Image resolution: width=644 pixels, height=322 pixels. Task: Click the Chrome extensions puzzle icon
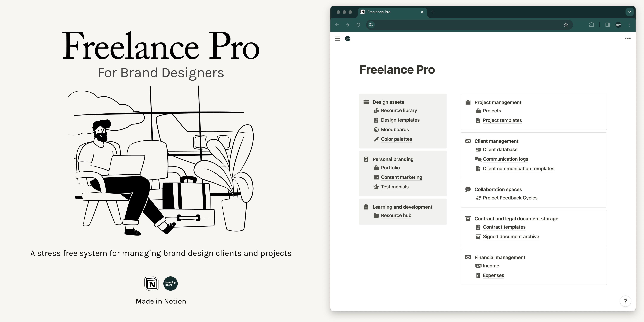tap(592, 25)
